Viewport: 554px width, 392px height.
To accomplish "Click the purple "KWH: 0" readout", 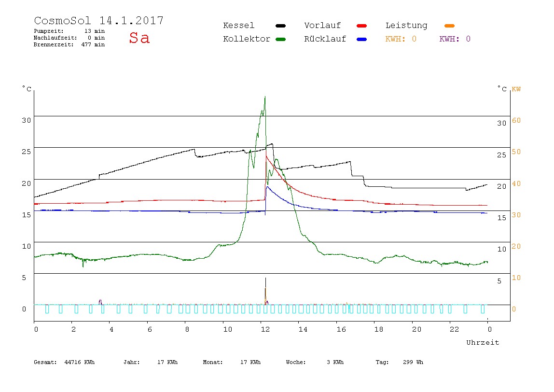I will [455, 39].
